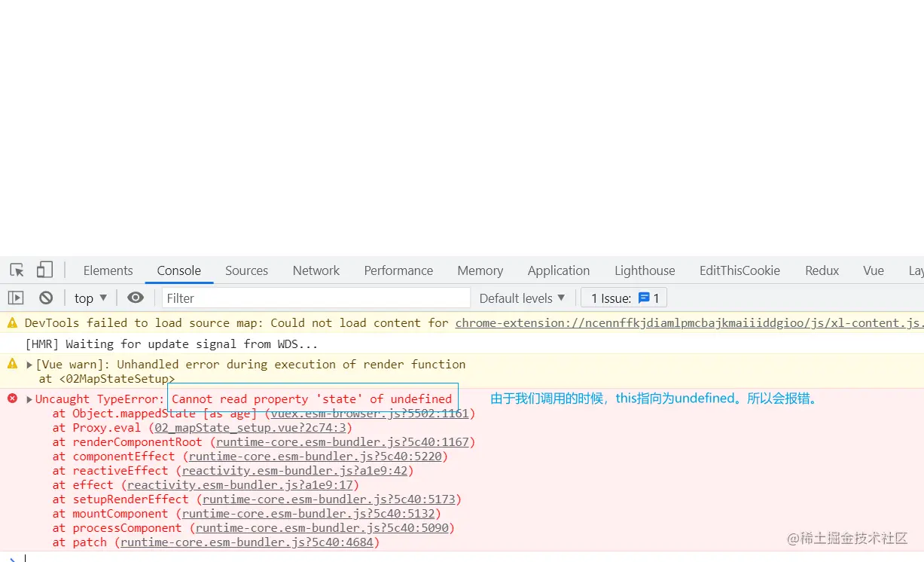The image size is (924, 562).
Task: Click the 'Cannot read property state of undefined' text
Action: point(312,399)
